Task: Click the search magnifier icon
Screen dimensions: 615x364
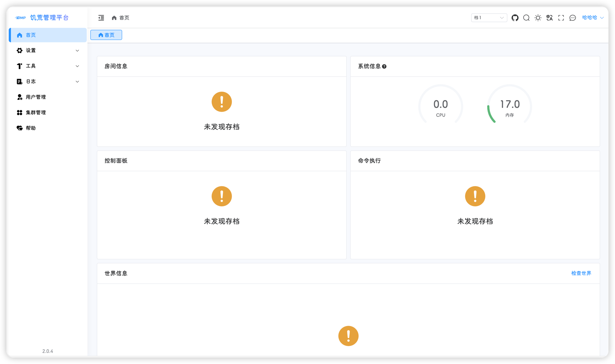Action: (527, 18)
